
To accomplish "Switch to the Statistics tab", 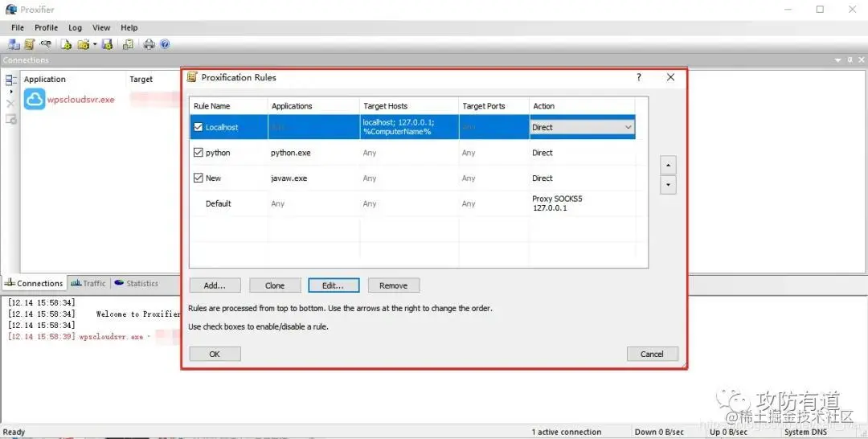I will (x=136, y=284).
